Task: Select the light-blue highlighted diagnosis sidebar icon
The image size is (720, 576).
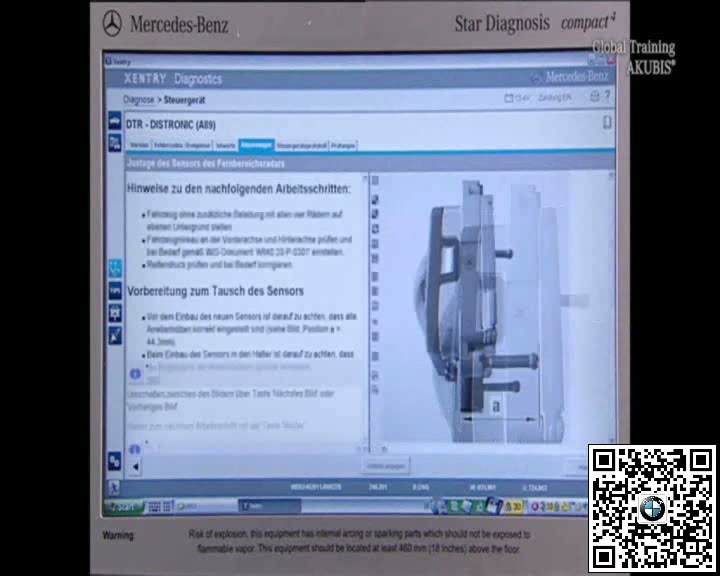Action: point(115,268)
